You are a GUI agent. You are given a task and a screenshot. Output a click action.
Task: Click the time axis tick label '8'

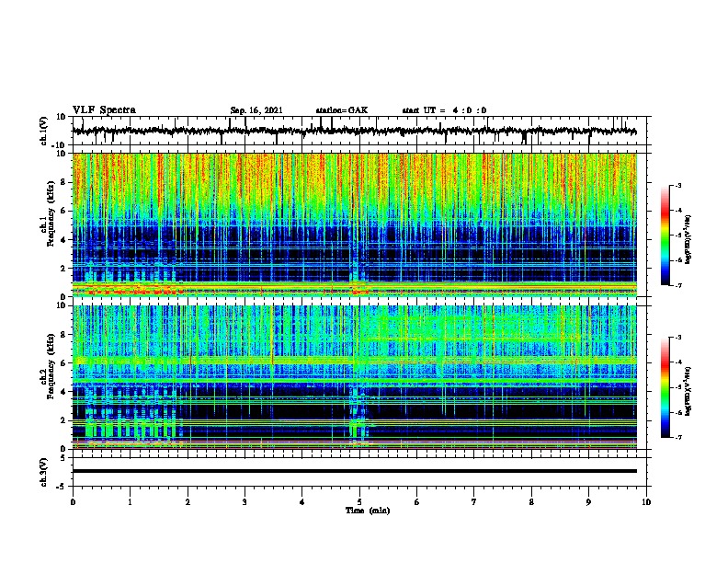[x=531, y=502]
